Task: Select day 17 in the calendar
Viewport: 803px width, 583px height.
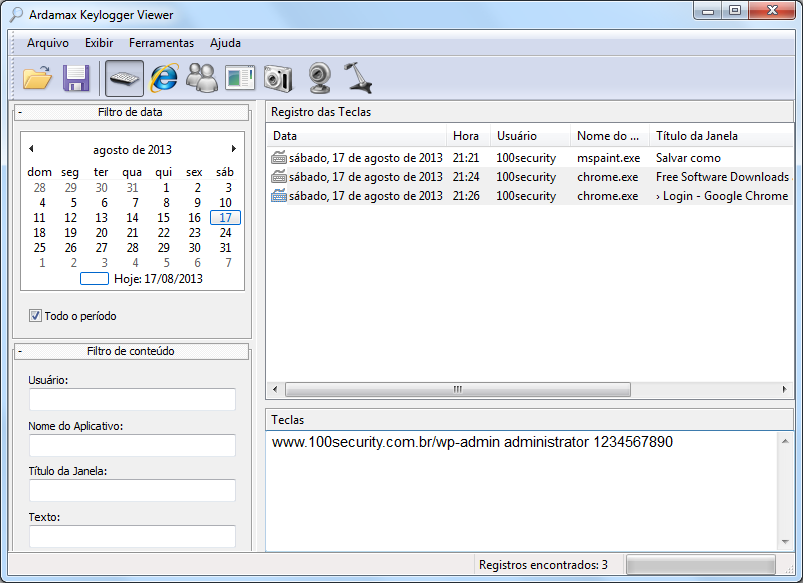Action: (x=225, y=218)
